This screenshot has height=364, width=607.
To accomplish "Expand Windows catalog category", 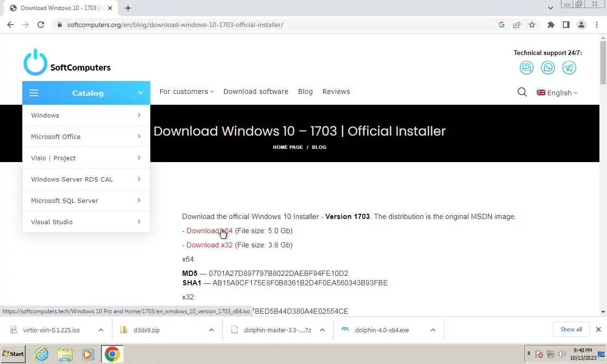I will point(86,115).
